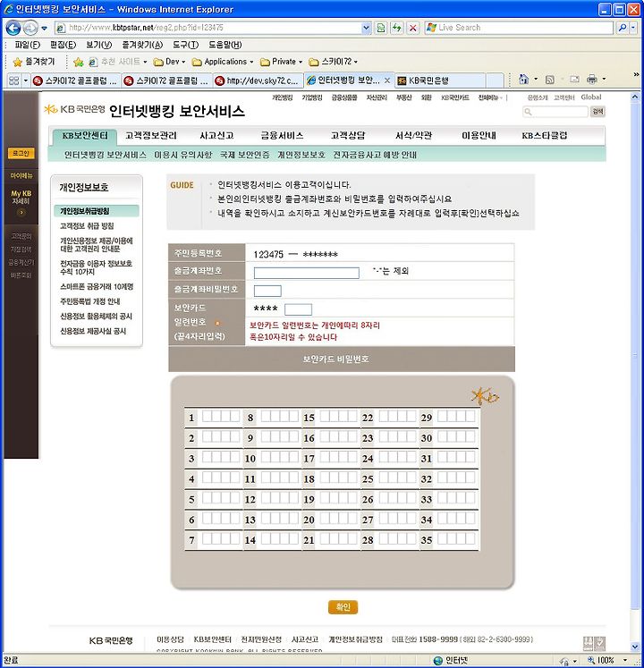Click the 출금계좌비밀번호 input field

click(x=267, y=291)
